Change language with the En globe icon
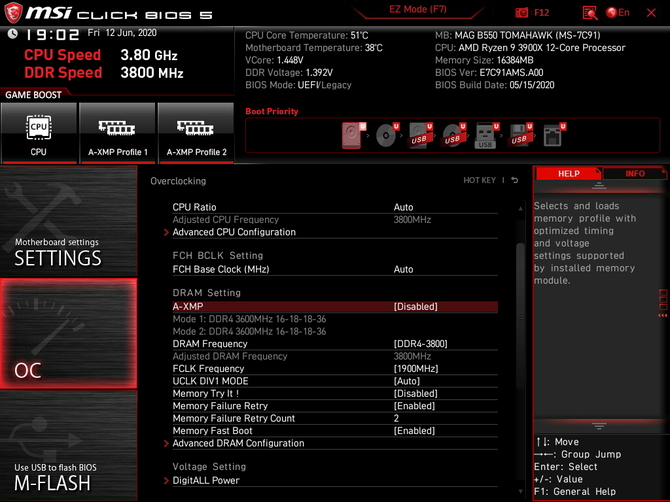The height and width of the screenshot is (502, 670). (618, 12)
